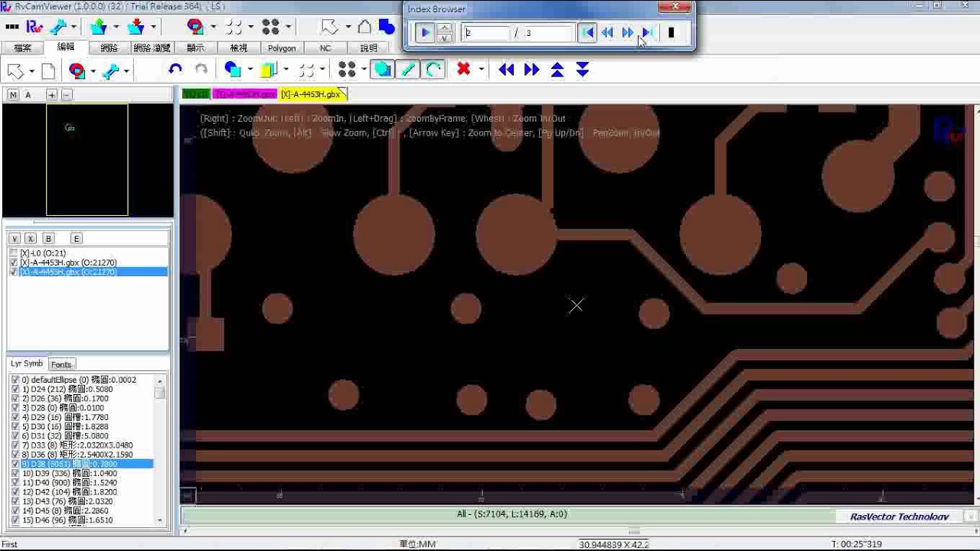Open dropdown beside second-row arrow select tool
Image resolution: width=980 pixels, height=551 pixels.
pos(31,70)
